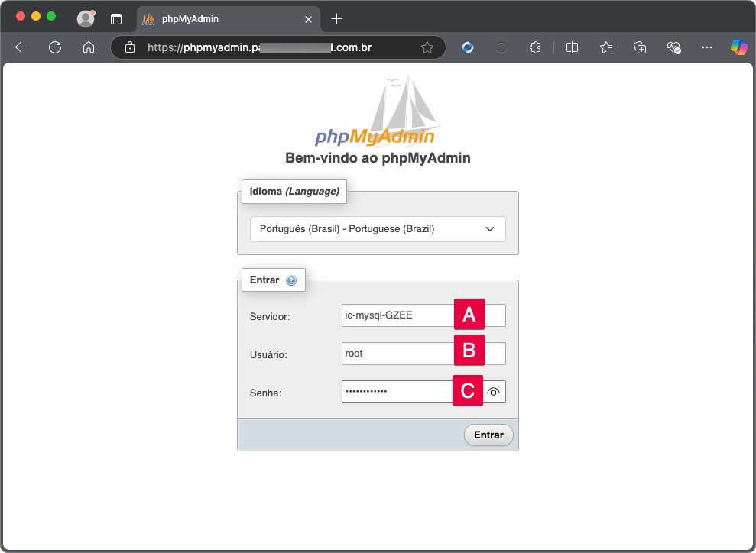Image resolution: width=756 pixels, height=553 pixels.
Task: Minimize the browser window with yellow button
Action: pos(36,16)
